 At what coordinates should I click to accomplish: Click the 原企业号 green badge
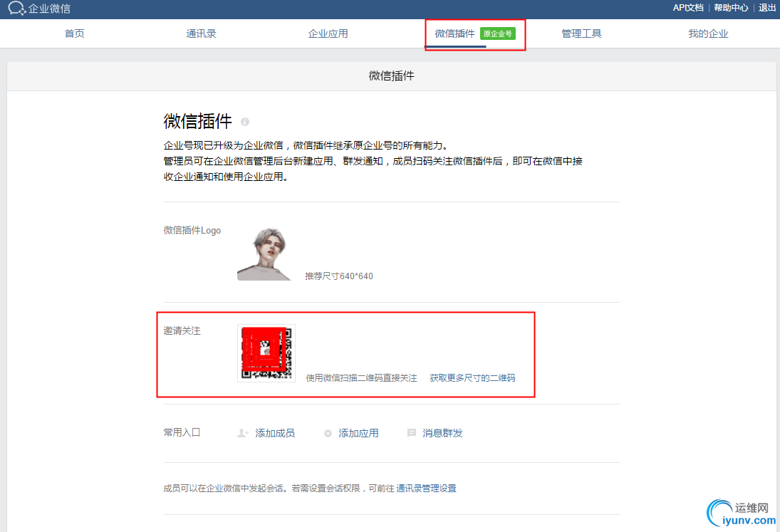coord(497,33)
